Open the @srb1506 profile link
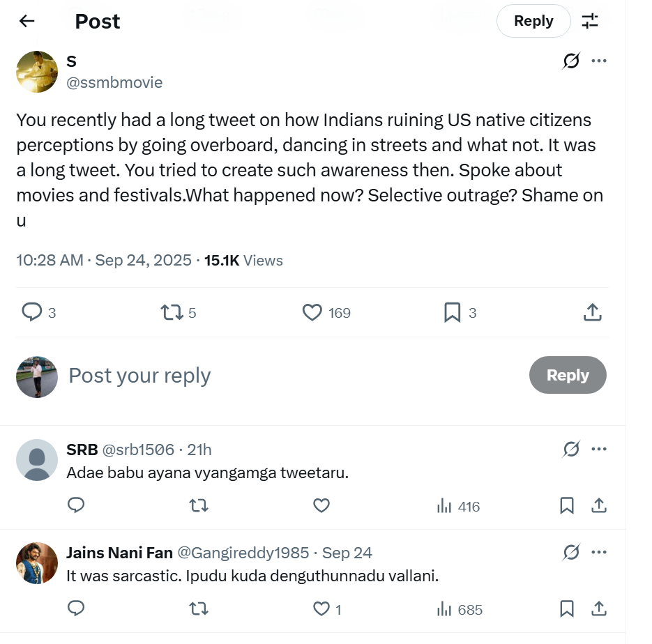 pos(138,450)
